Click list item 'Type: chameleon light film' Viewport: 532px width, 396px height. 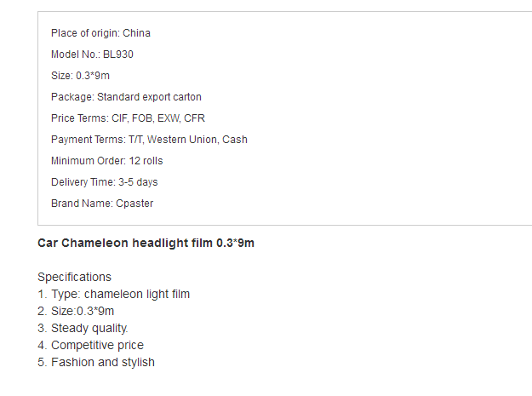coord(114,294)
